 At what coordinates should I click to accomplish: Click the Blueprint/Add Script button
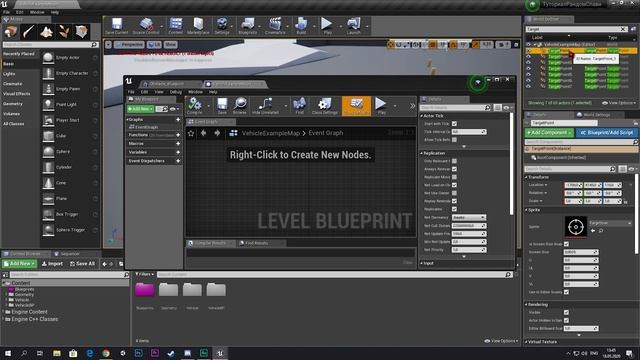(x=606, y=133)
